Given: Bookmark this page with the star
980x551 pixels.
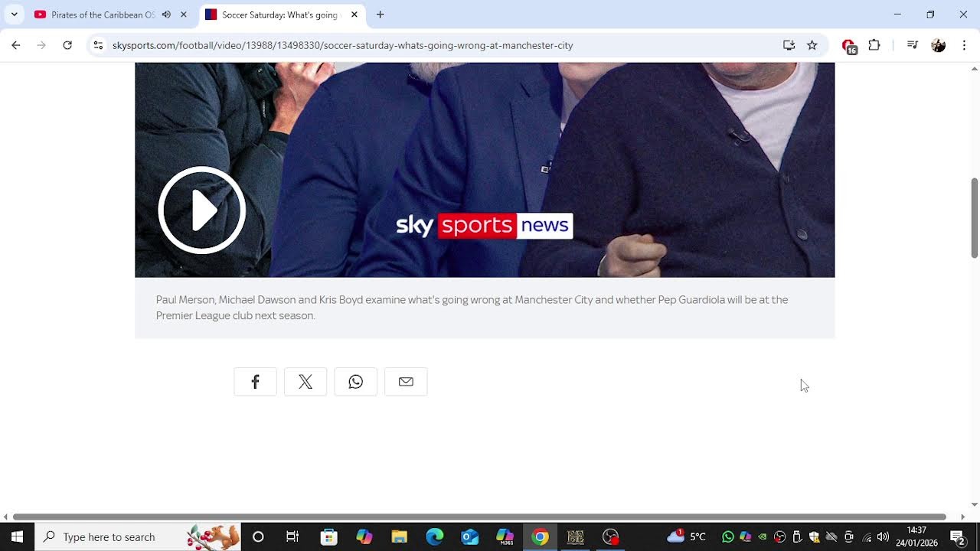Looking at the screenshot, I should click(x=812, y=45).
